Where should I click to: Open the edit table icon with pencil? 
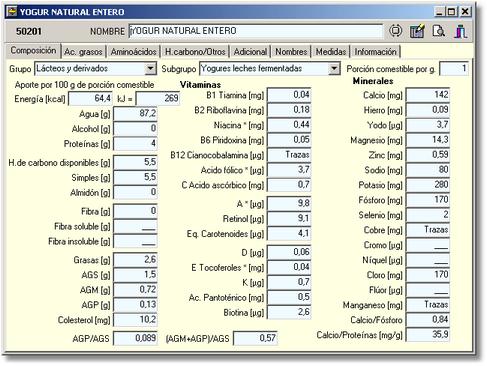(x=417, y=31)
